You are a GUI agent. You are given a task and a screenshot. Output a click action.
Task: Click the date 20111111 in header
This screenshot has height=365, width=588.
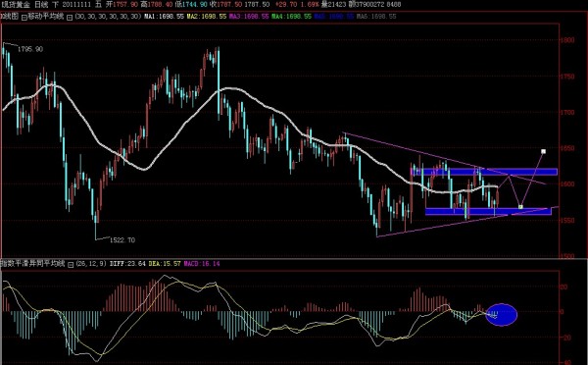click(76, 5)
